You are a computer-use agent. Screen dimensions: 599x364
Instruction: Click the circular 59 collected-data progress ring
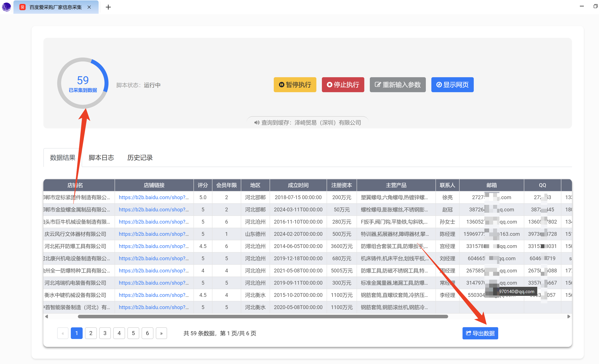pyautogui.click(x=83, y=83)
